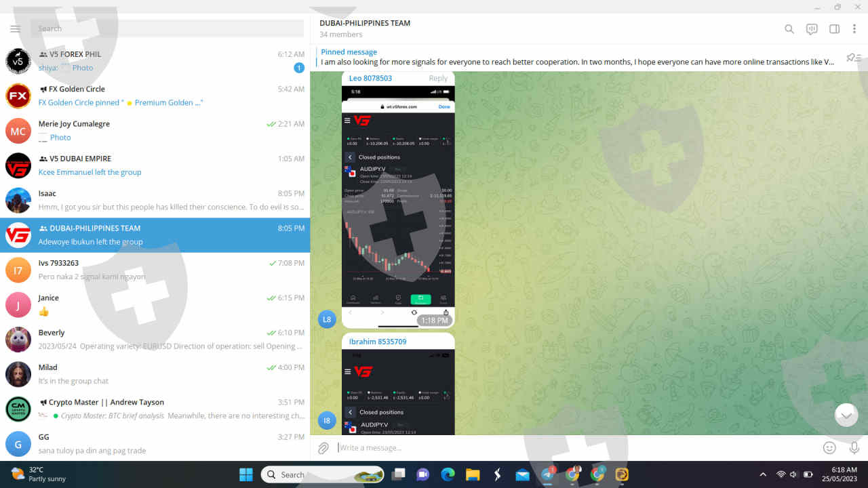Click the Windows taskbar Search box

323,474
